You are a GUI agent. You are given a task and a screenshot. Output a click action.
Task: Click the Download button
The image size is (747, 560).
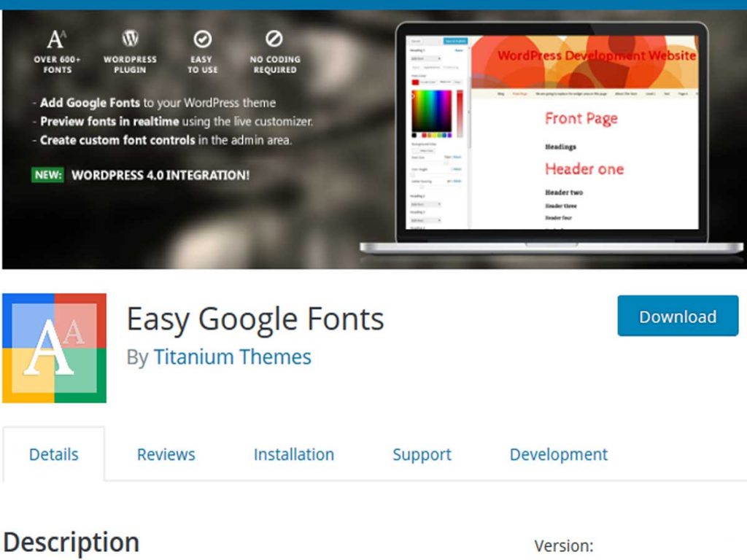tap(677, 316)
